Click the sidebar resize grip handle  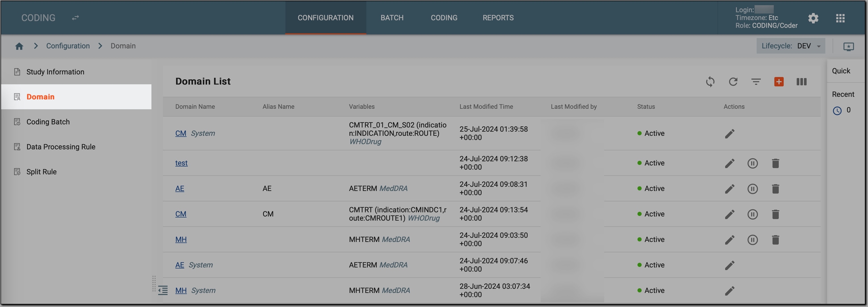(x=154, y=284)
